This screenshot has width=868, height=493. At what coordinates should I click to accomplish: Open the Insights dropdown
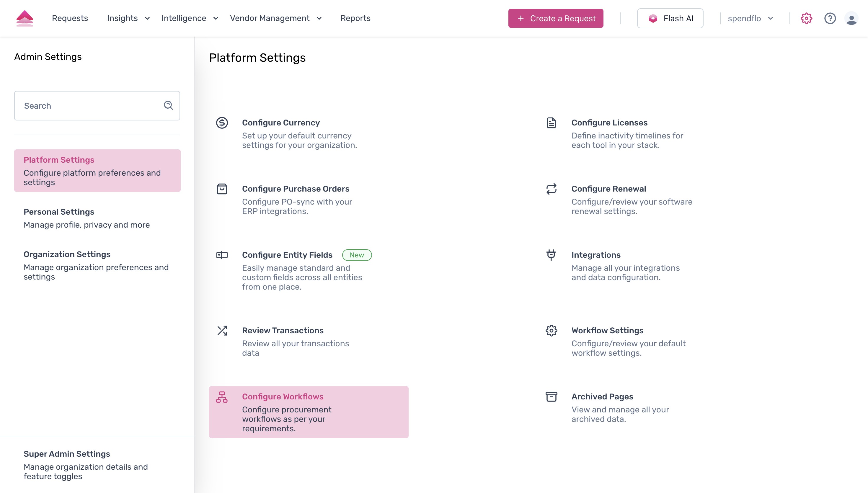pos(128,18)
